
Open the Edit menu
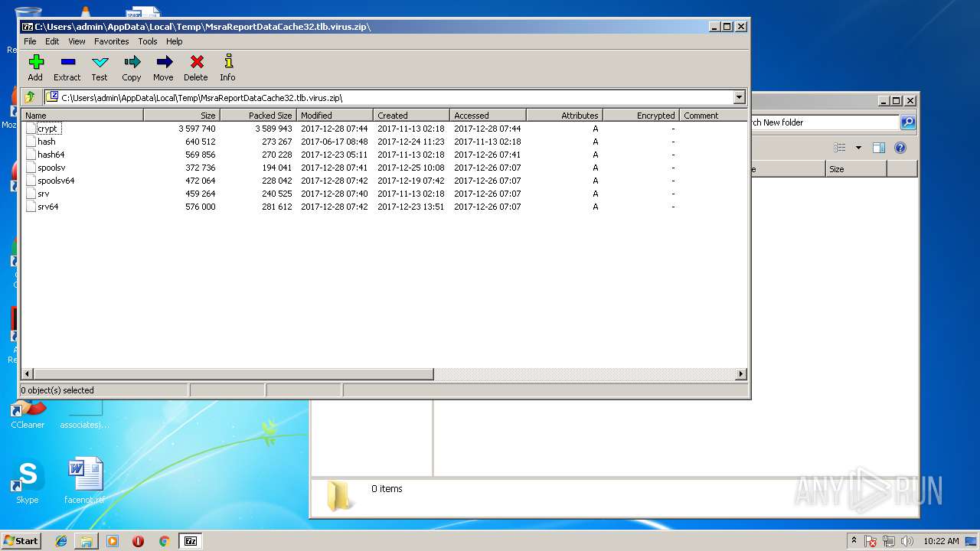tap(52, 41)
